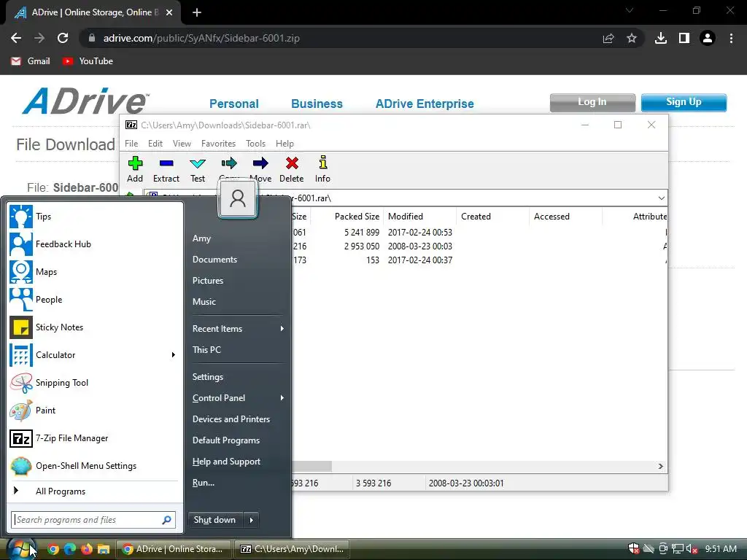Click the Start button orb on the taskbar
Image resolution: width=747 pixels, height=560 pixels.
coord(20,549)
